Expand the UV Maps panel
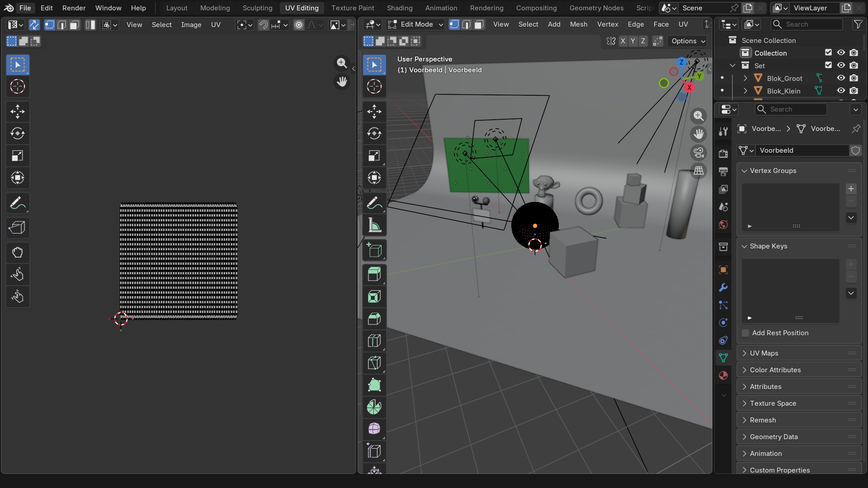This screenshot has width=868, height=488. pos(799,353)
